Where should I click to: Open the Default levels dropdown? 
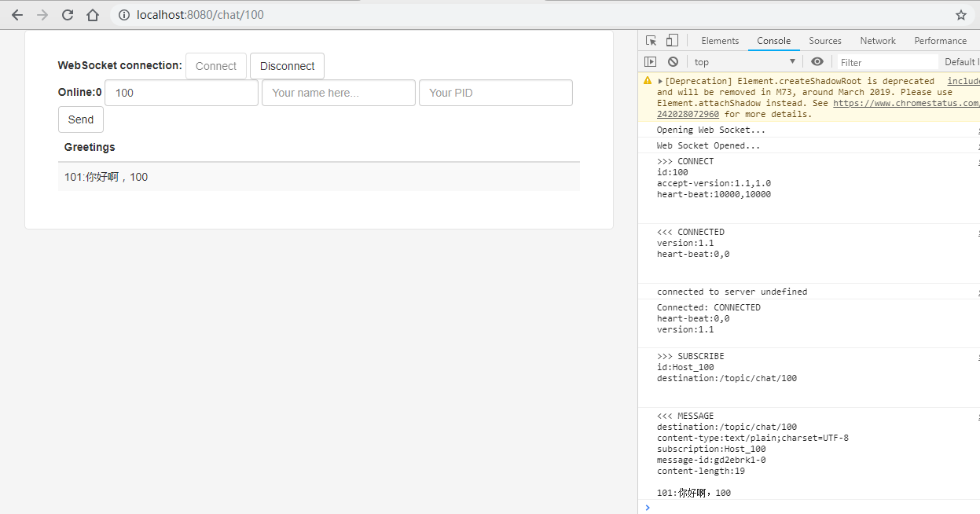tap(960, 62)
